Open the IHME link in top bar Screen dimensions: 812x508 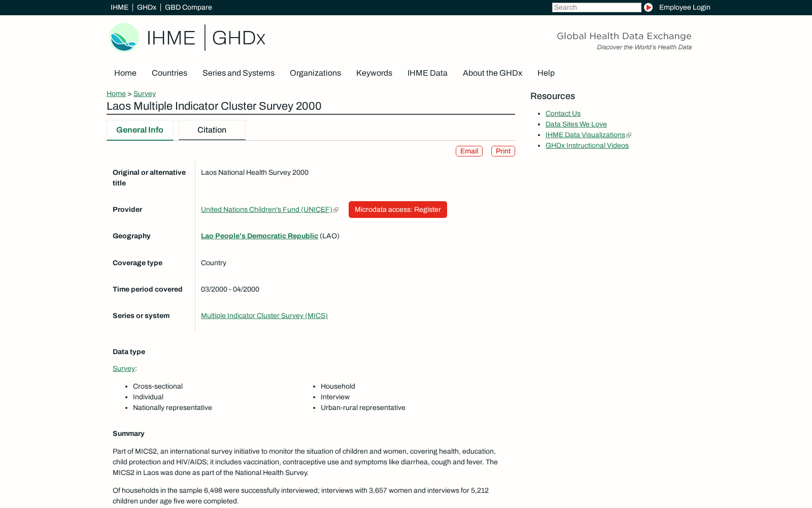coord(119,7)
